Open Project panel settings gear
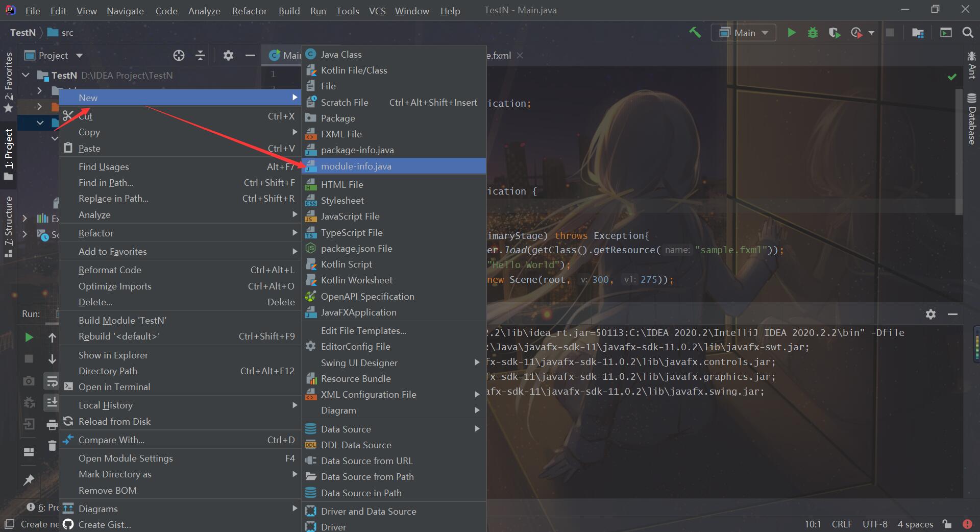This screenshot has width=980, height=532. (x=228, y=56)
